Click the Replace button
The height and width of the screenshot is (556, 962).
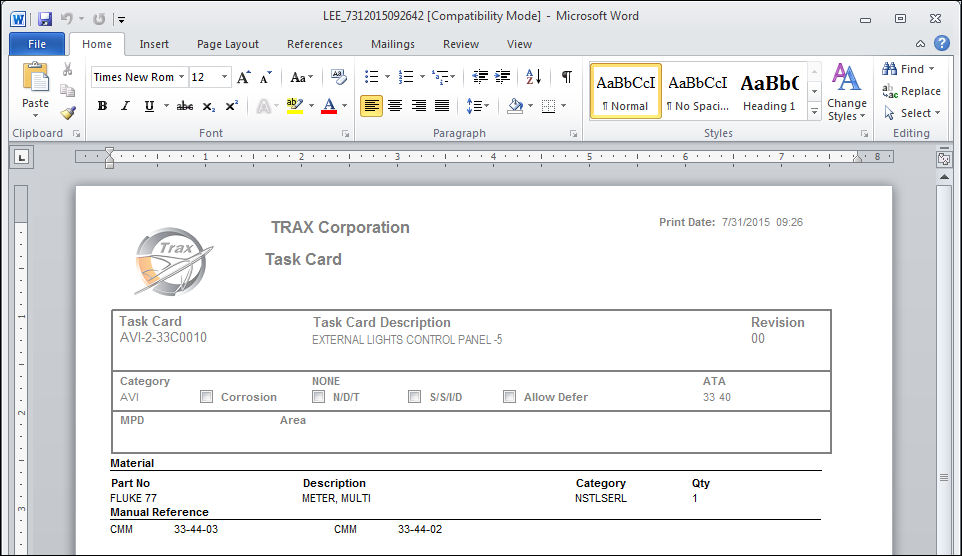pyautogui.click(x=911, y=91)
